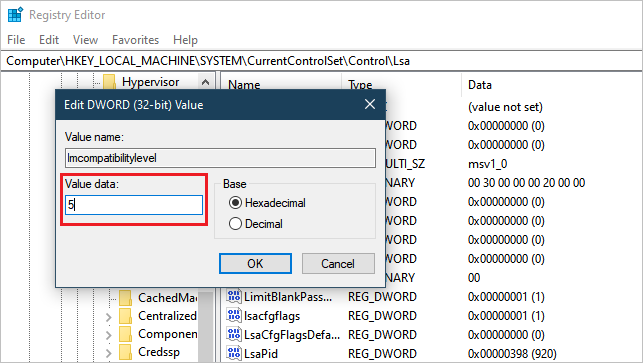Select the Centralized tree item label
643x363 pixels.
(167, 316)
